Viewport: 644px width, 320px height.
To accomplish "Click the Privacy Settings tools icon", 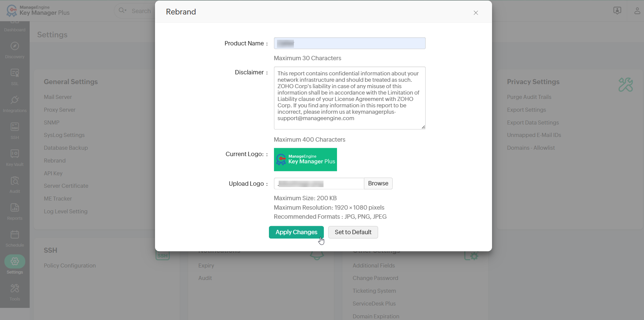I will click(x=625, y=85).
